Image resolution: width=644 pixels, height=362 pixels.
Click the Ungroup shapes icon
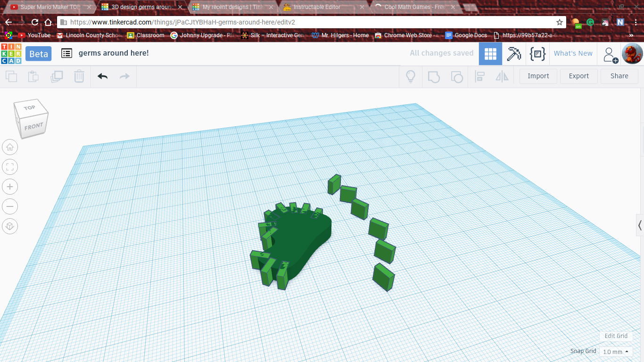coord(457,76)
